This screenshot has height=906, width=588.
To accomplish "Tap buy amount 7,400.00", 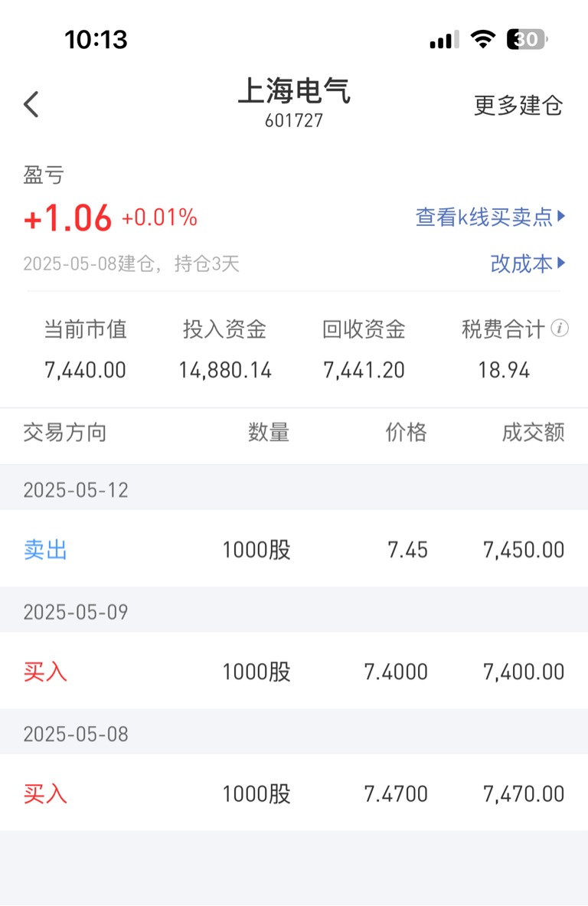I will (524, 672).
